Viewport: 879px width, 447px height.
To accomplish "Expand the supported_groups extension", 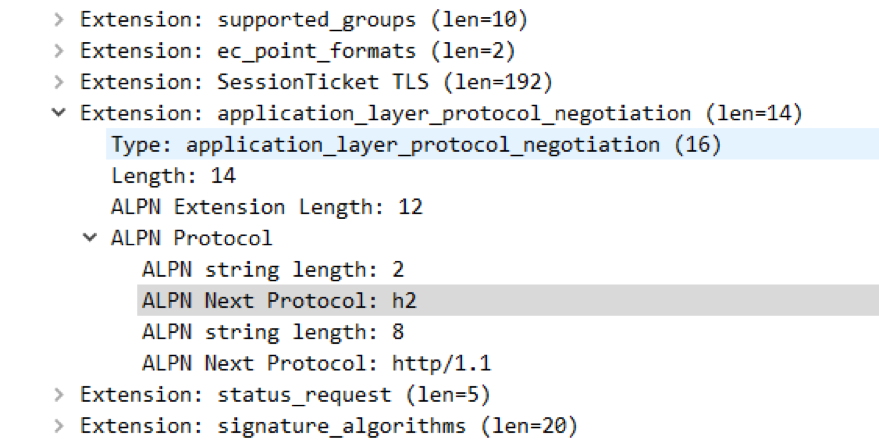I will click(x=59, y=20).
